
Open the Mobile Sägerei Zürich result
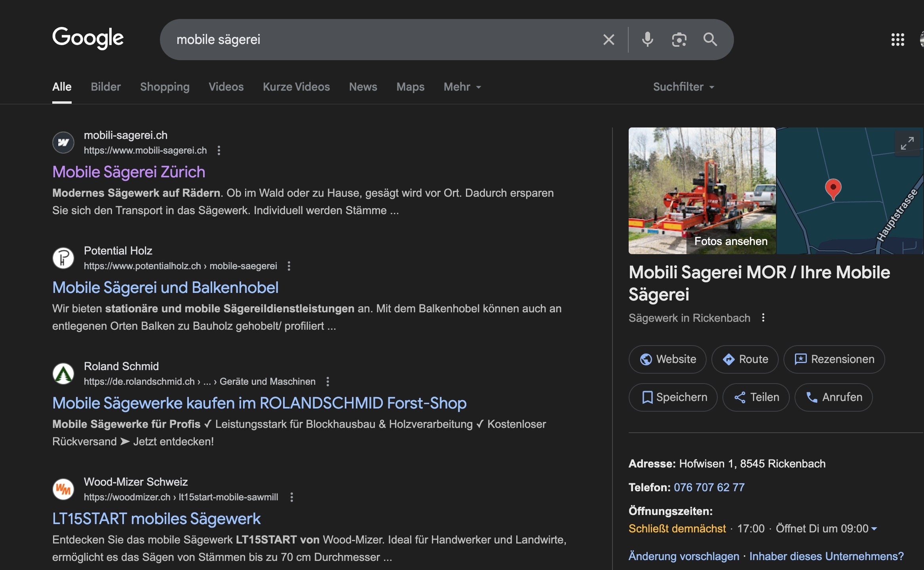(x=129, y=172)
